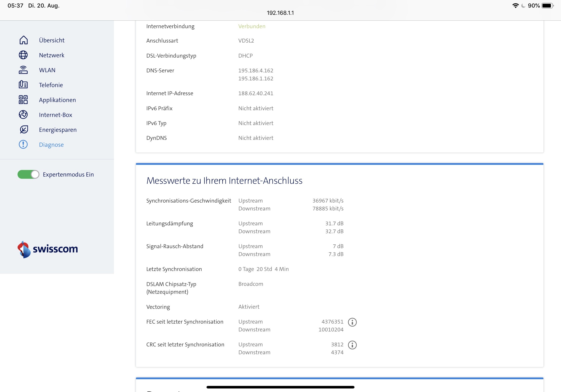Viewport: 561px width, 392px height.
Task: Open CRC info icon tooltip
Action: pos(352,345)
